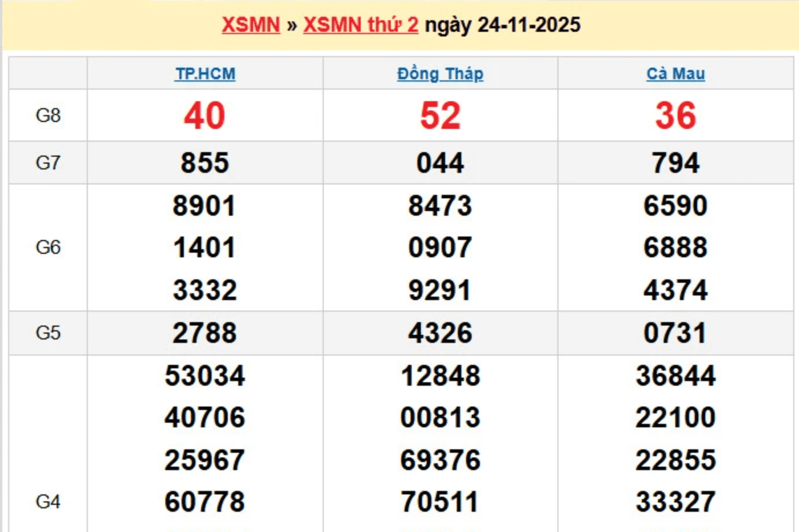This screenshot has width=799, height=532.
Task: Select Cà Mau G8 result 36
Action: click(675, 116)
